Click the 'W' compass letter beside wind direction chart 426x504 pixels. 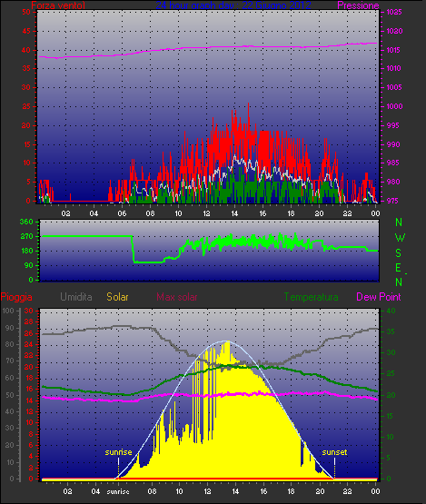[x=400, y=238]
